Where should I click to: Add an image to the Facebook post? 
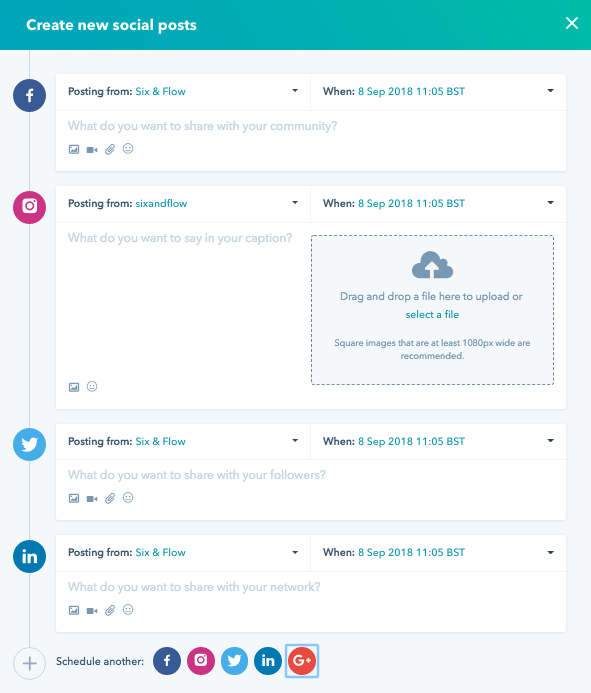coord(74,149)
